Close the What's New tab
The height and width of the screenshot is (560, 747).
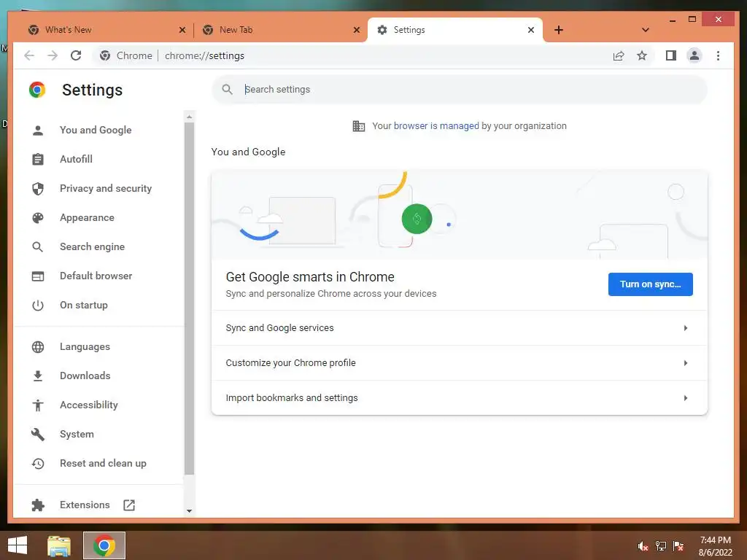[182, 30]
